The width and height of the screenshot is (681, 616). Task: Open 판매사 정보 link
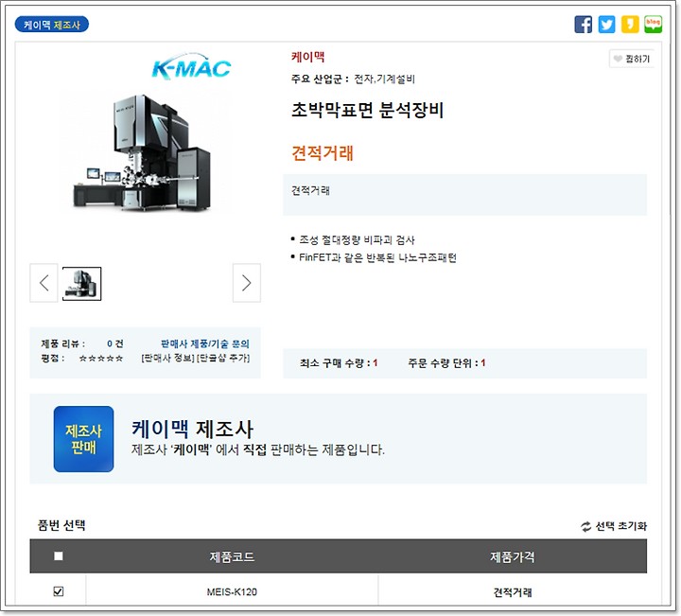tap(167, 359)
